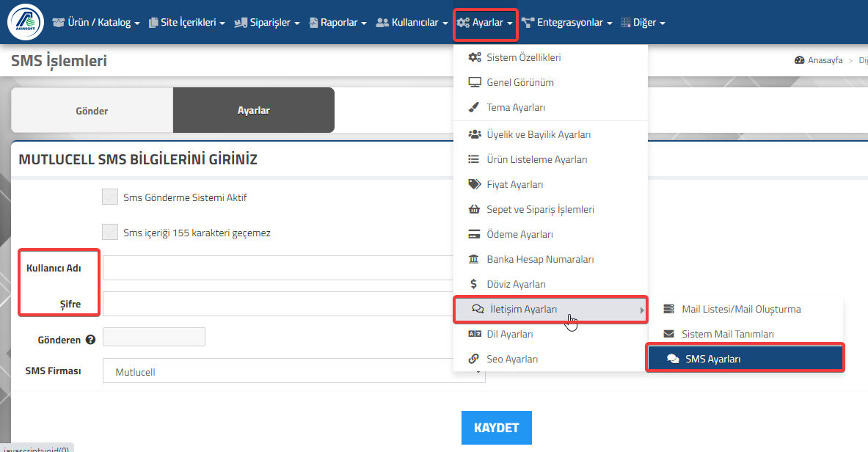Enable Sms Gönderme Sistemi Aktif checkbox

110,197
